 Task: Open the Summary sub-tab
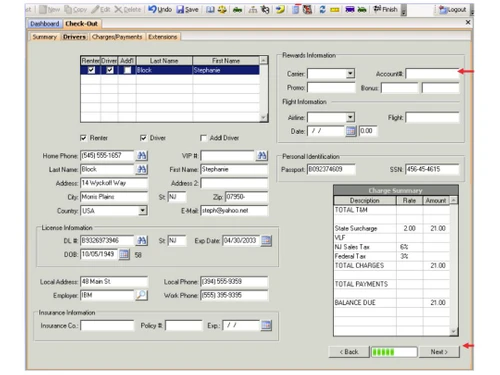pyautogui.click(x=44, y=37)
